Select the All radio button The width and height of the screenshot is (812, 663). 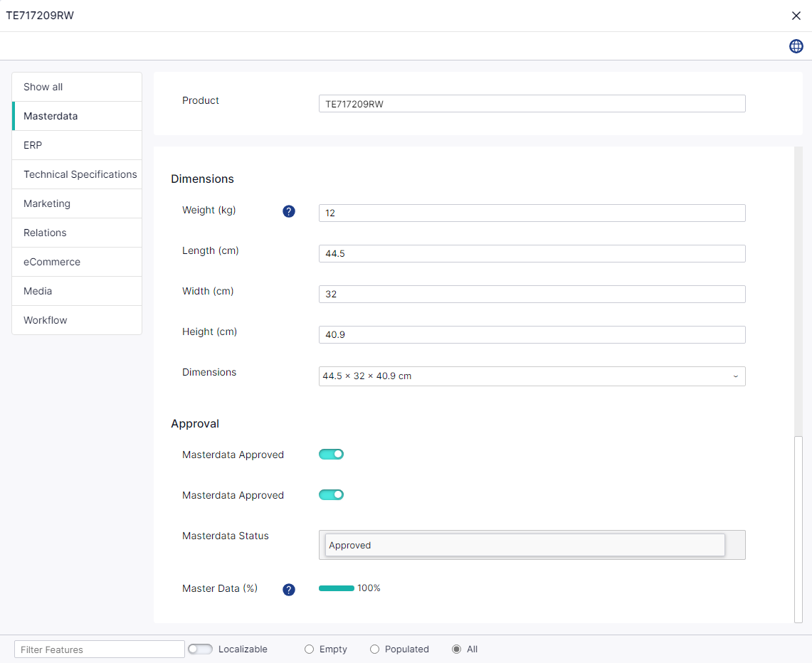point(456,649)
